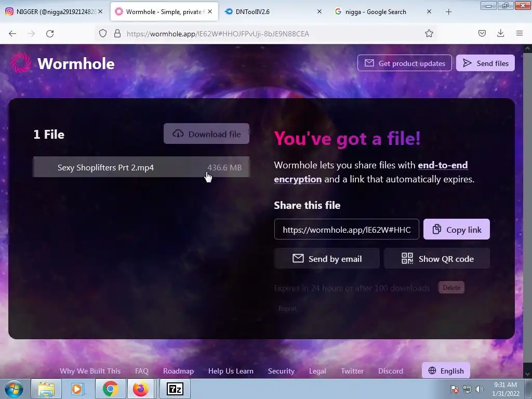The image size is (532, 399).
Task: Select the mp4 file row
Action: click(141, 167)
